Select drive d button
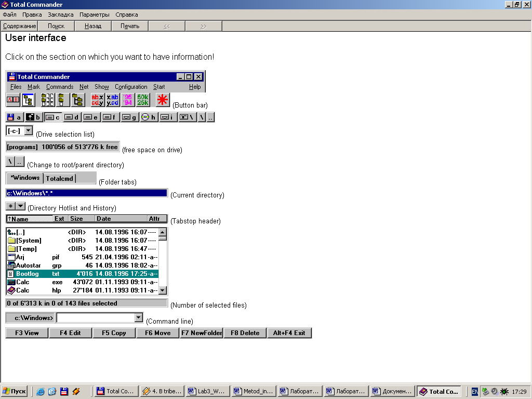The height and width of the screenshot is (399, 532). 72,117
